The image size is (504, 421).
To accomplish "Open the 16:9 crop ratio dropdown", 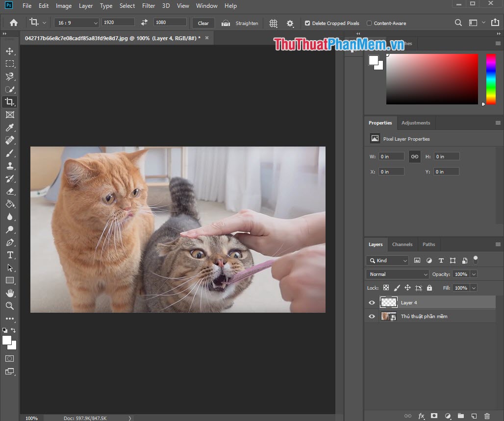I will [x=76, y=23].
